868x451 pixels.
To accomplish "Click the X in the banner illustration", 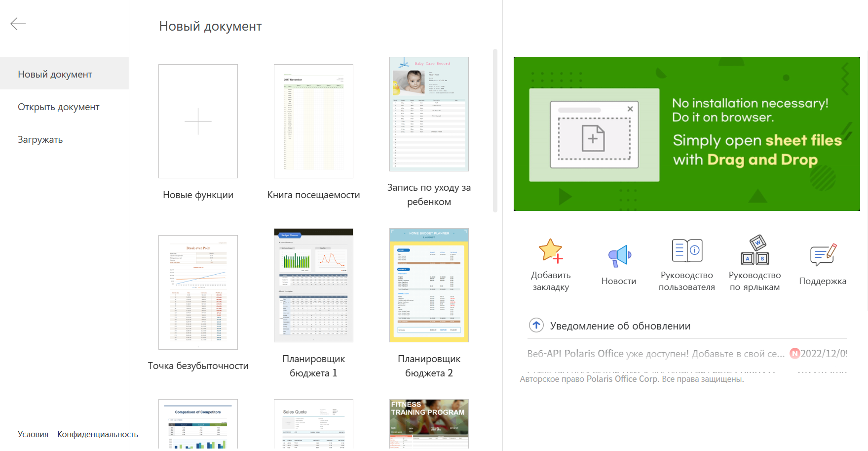I will (x=630, y=109).
